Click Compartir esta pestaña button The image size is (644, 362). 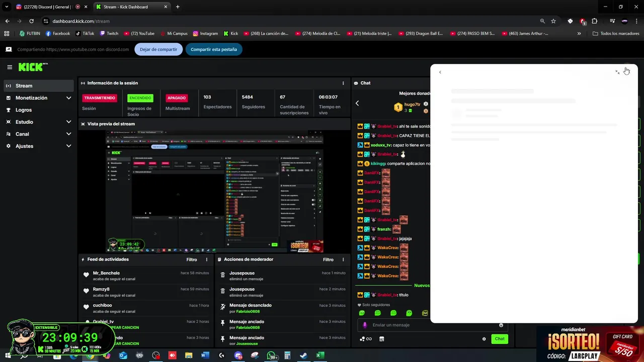214,49
